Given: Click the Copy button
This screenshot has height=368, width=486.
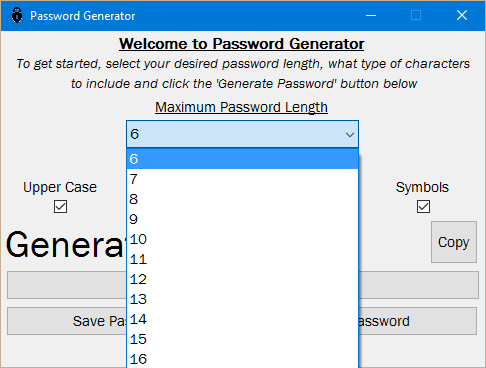Looking at the screenshot, I should click(x=454, y=242).
